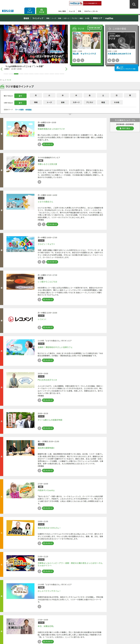Viewport: 140px width, 644px height.
Task: Open globe icon for 高松伸の建築物語II
Action: [39, 471]
